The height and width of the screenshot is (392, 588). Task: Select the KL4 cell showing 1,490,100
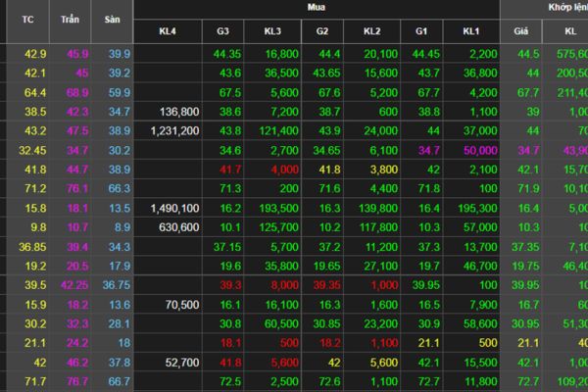click(x=175, y=208)
